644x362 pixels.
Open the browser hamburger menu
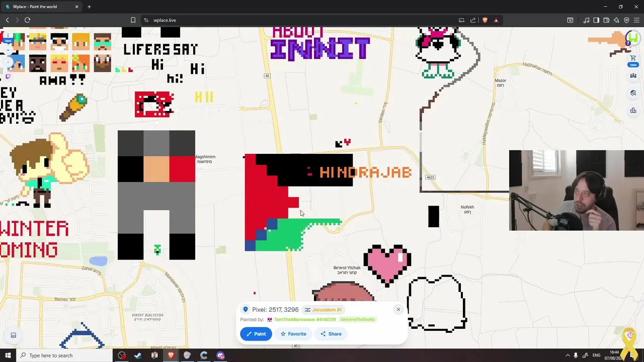[636, 20]
